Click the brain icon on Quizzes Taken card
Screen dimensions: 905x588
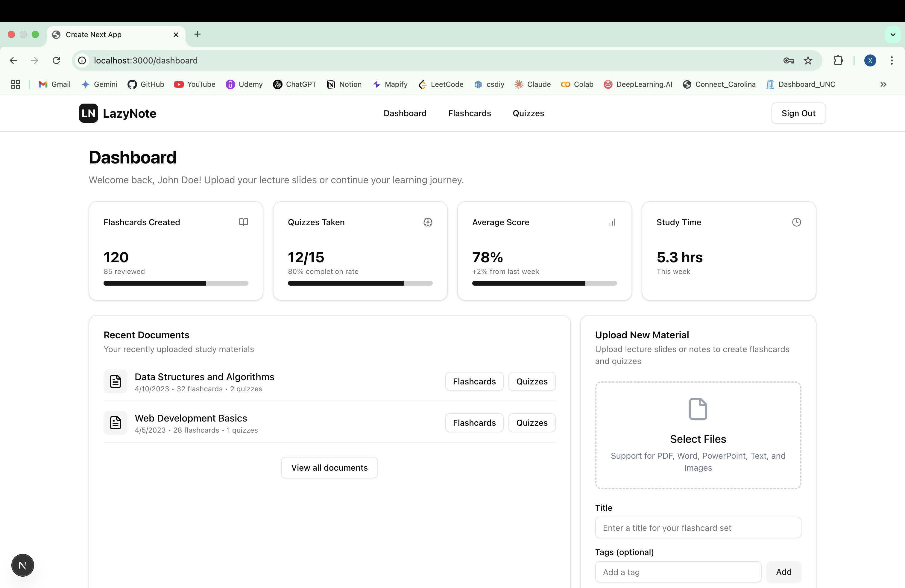click(428, 222)
